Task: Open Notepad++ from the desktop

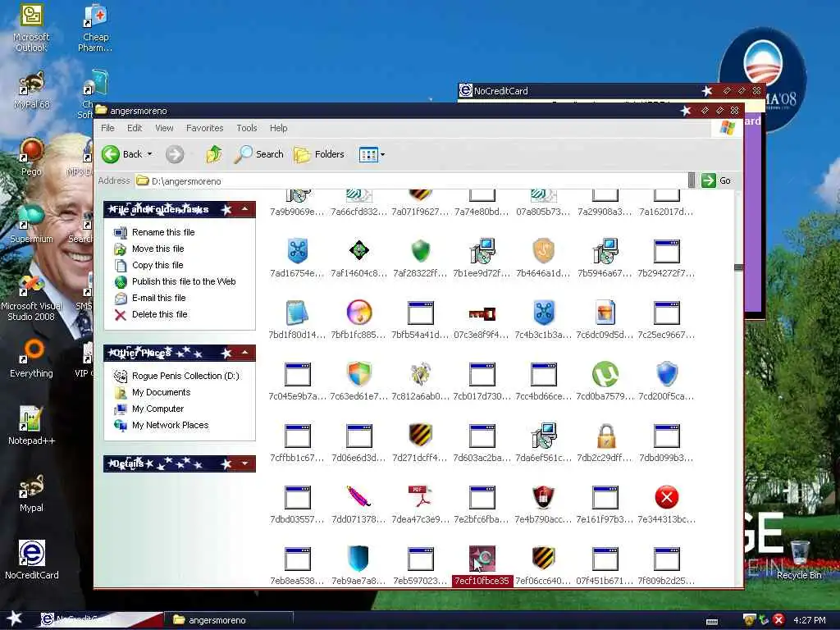Action: [x=31, y=426]
